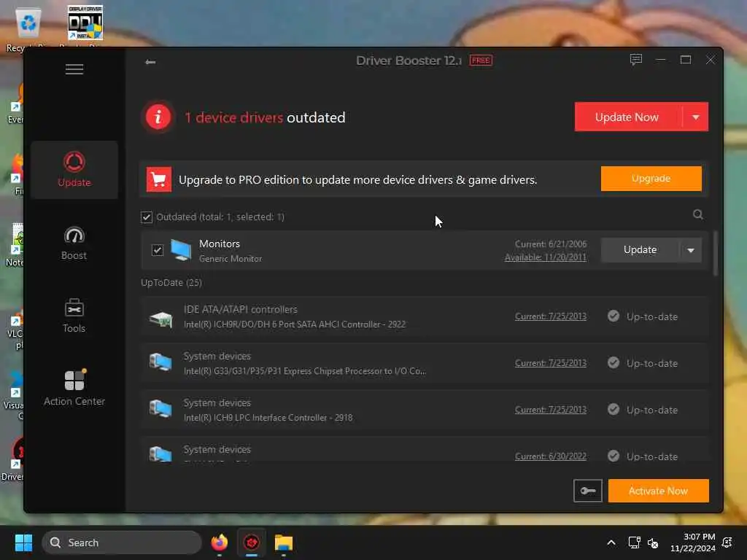Open the Display Driver Uninstaller desktop shortcut
The width and height of the screenshot is (747, 560).
pos(85,26)
